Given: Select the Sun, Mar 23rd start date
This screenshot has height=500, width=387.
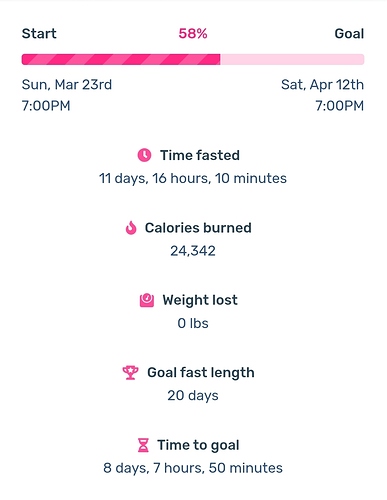Looking at the screenshot, I should pos(67,85).
